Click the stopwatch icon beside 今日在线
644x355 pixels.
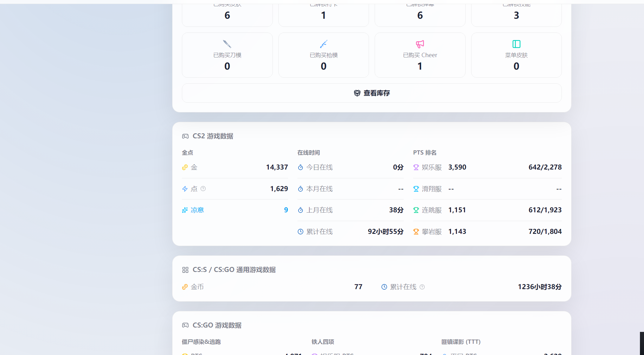click(300, 167)
